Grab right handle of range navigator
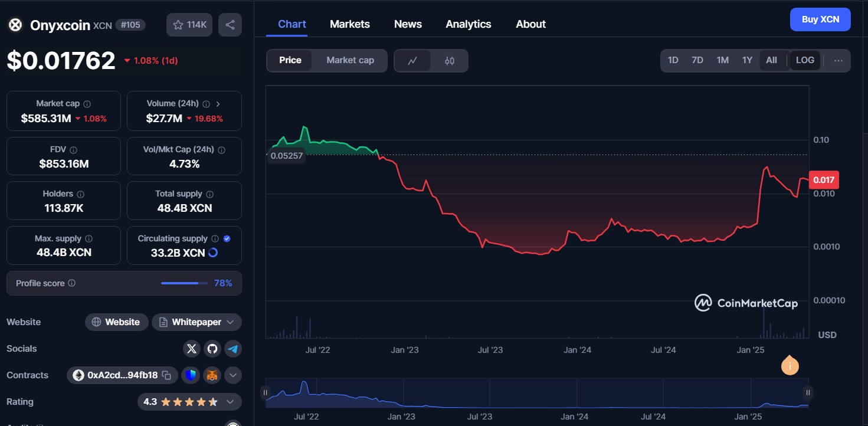The height and width of the screenshot is (426, 868). [808, 392]
